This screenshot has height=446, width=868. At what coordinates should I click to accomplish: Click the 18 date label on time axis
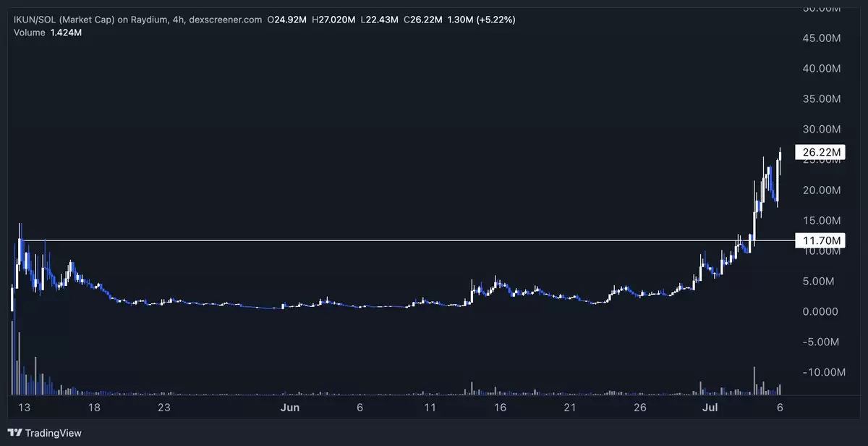point(94,408)
